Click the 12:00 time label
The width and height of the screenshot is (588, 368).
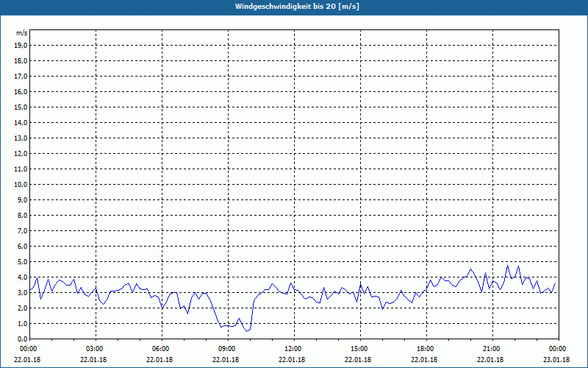[x=293, y=349]
